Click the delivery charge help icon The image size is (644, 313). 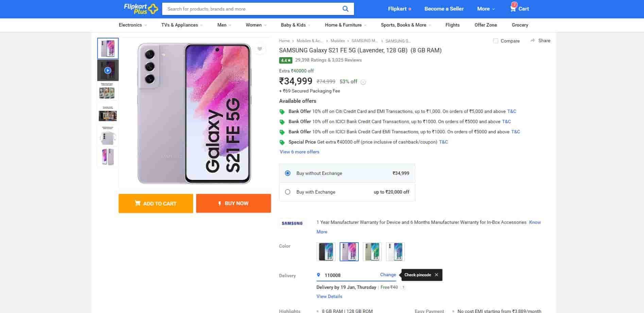403,287
